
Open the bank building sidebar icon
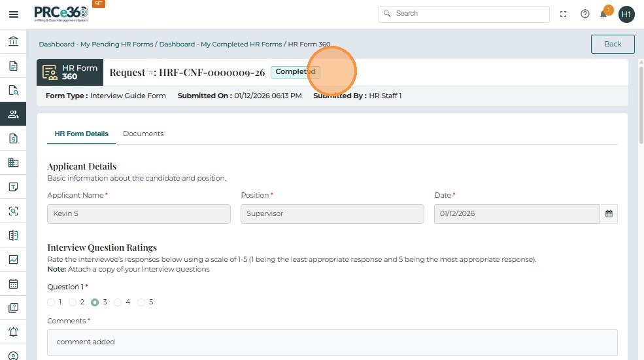13,41
